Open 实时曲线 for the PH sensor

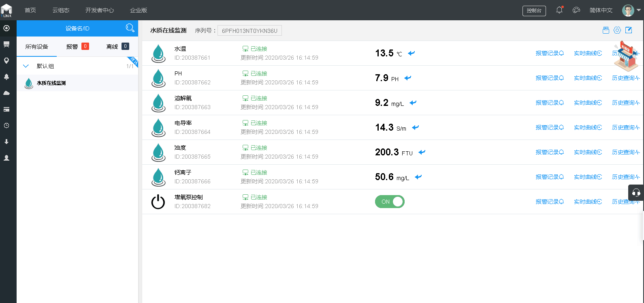[587, 78]
